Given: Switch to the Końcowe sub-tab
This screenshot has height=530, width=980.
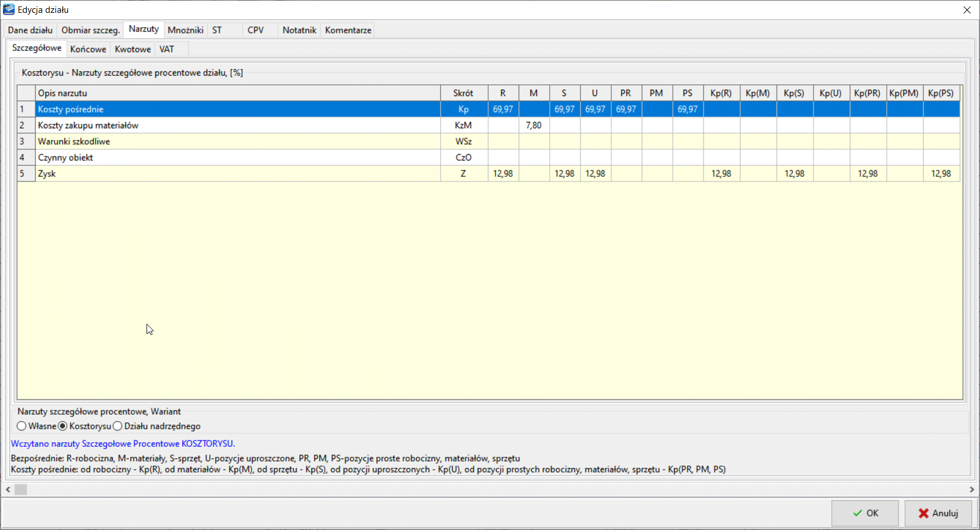Looking at the screenshot, I should (88, 49).
